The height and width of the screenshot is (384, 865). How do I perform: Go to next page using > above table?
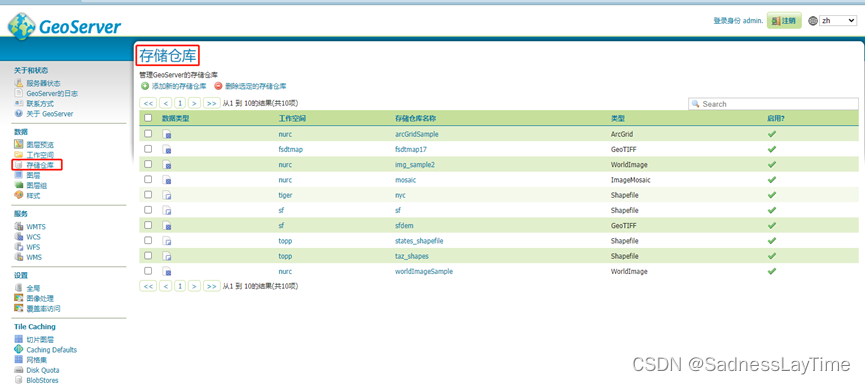click(194, 103)
